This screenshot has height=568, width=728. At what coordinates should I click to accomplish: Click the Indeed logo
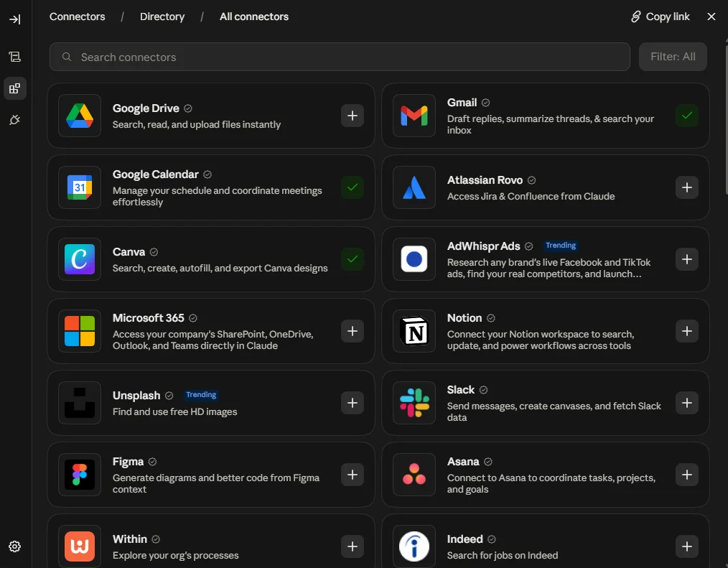tap(414, 546)
